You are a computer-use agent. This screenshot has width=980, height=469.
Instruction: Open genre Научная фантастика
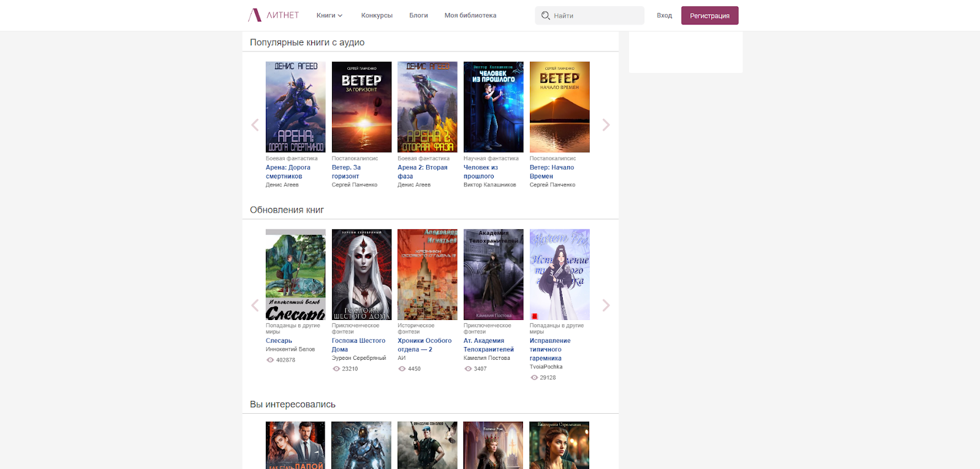(491, 158)
